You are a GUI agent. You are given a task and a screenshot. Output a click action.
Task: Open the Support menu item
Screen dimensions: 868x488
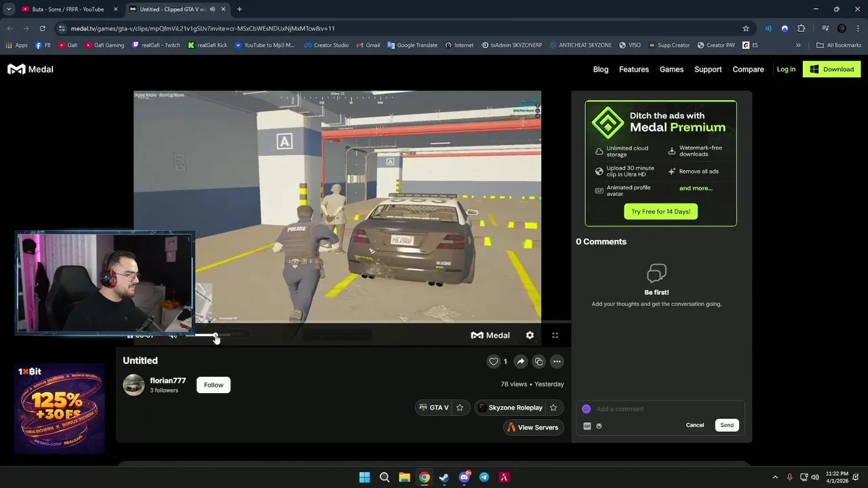tap(708, 69)
